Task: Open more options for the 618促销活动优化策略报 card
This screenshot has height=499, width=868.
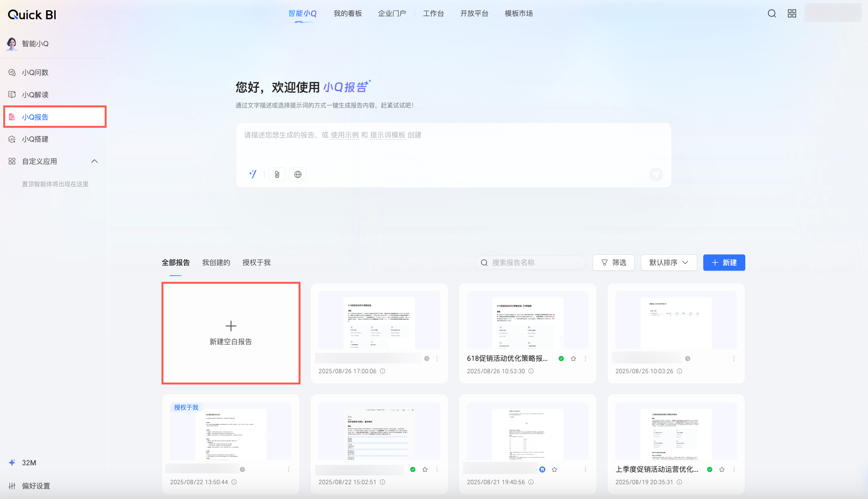Action: point(585,359)
